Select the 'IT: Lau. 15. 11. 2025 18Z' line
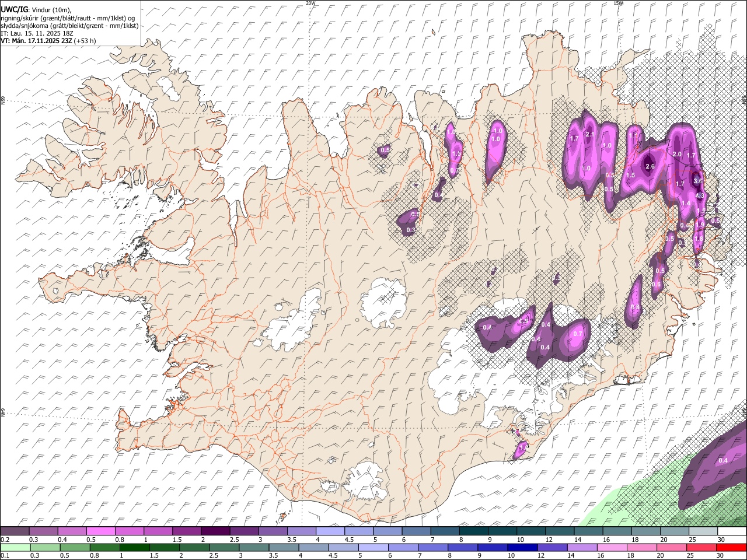Image resolution: width=747 pixels, height=560 pixels. [x=37, y=33]
